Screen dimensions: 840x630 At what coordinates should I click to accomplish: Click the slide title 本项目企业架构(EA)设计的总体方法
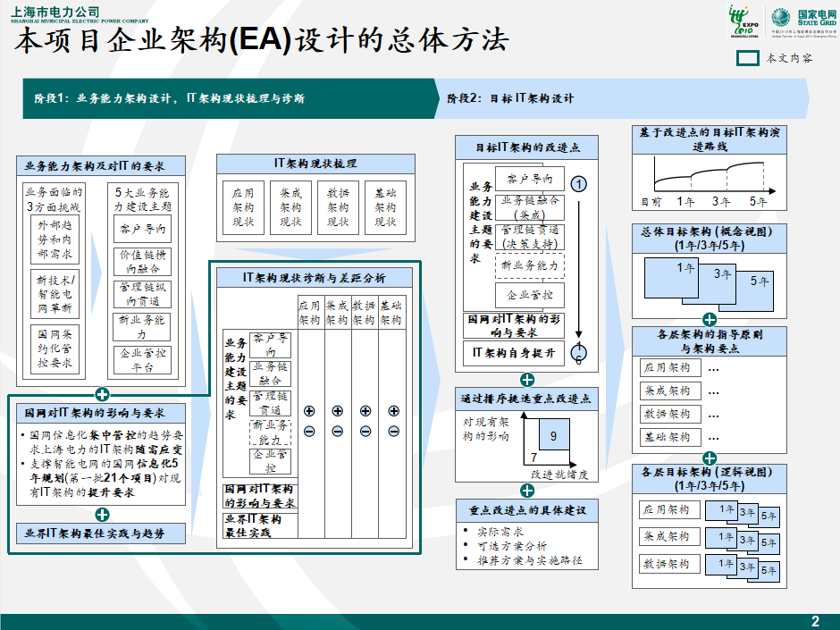pyautogui.click(x=262, y=41)
